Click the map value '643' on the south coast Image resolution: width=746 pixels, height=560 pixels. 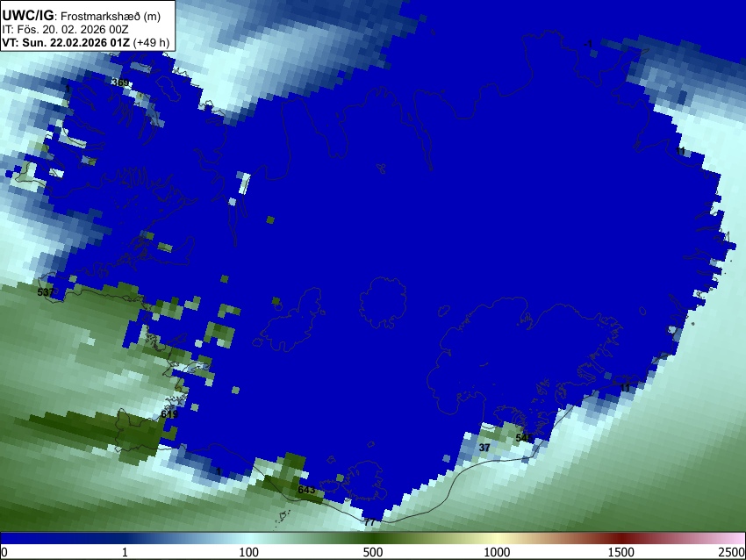pos(306,490)
